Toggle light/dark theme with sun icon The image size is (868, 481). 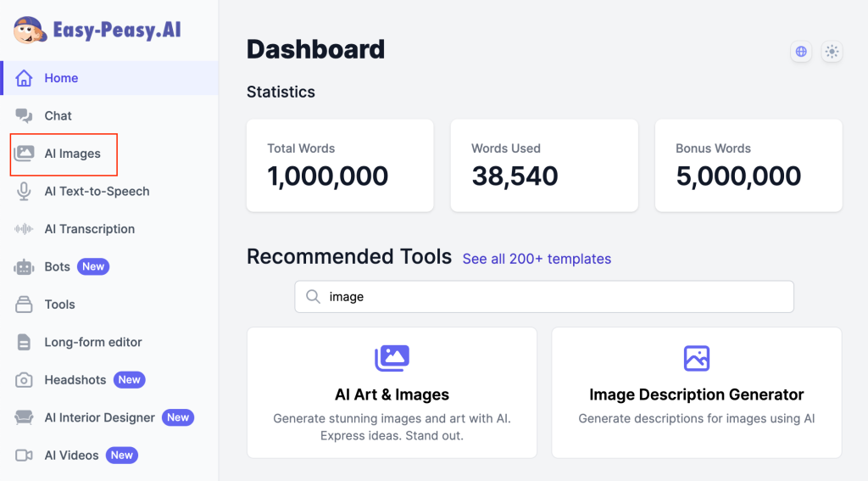(832, 52)
